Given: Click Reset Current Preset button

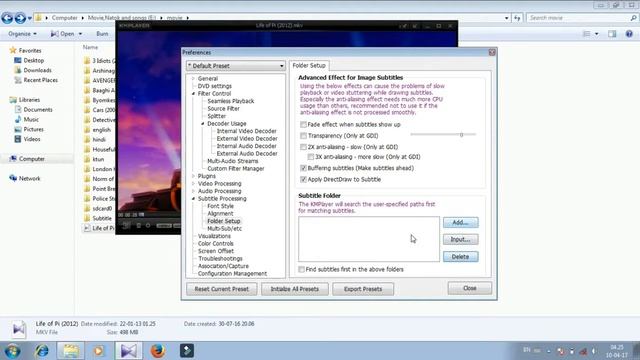Looking at the screenshot, I should pyautogui.click(x=222, y=289).
